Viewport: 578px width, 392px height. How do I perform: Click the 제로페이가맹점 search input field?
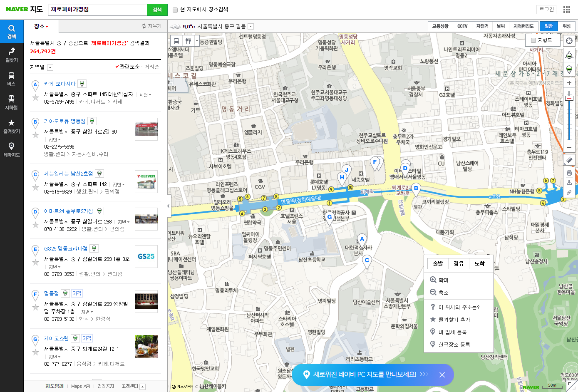click(97, 10)
